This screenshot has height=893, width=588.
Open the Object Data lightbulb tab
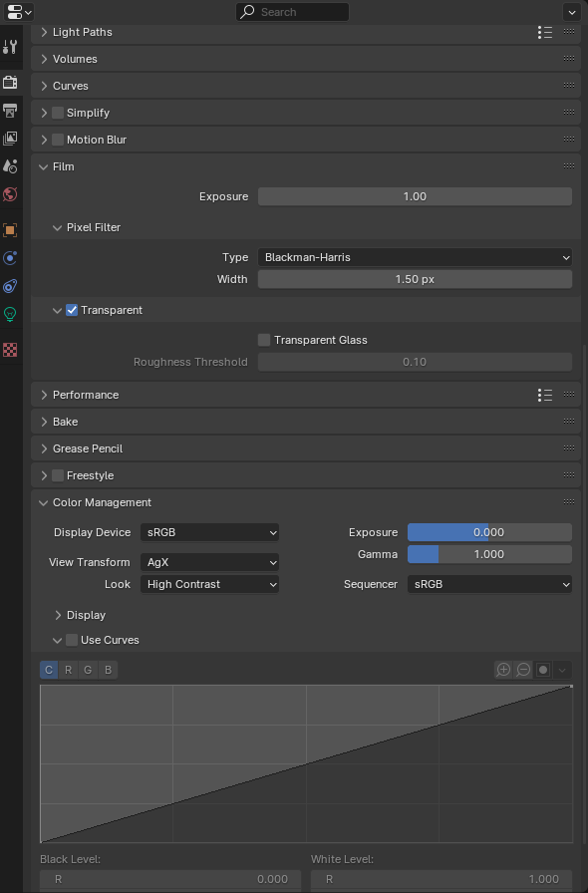pos(10,314)
